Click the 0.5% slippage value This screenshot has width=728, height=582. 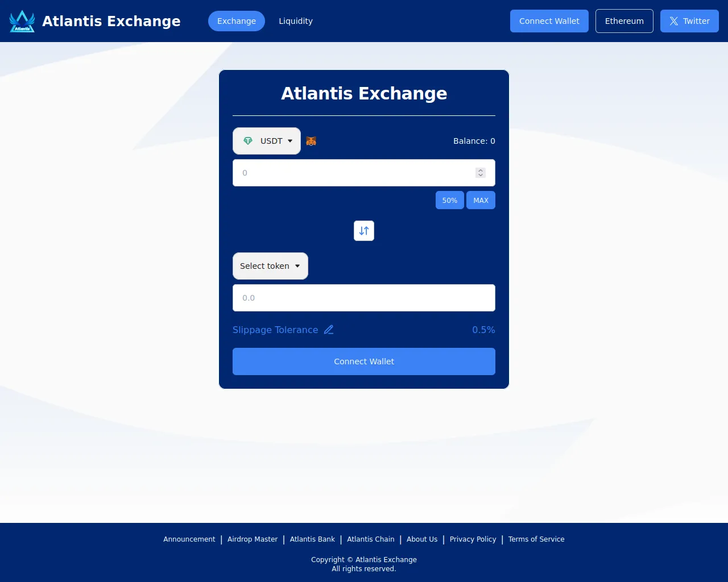point(483,330)
